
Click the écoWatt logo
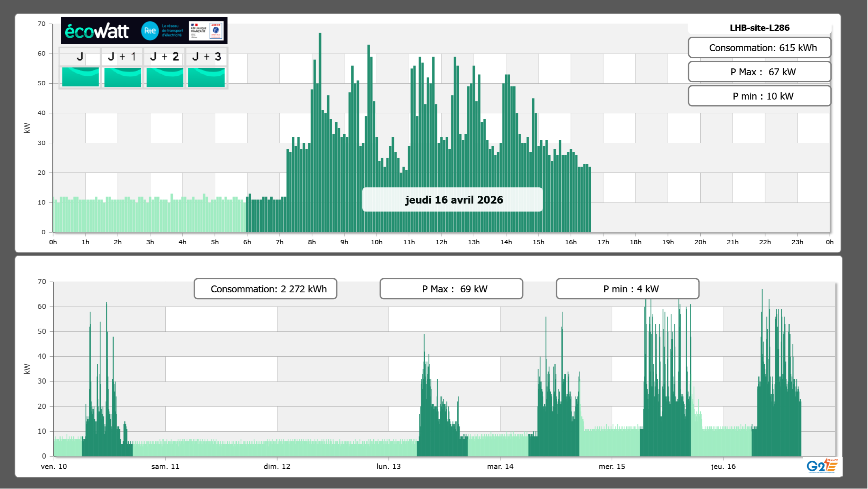(x=97, y=31)
